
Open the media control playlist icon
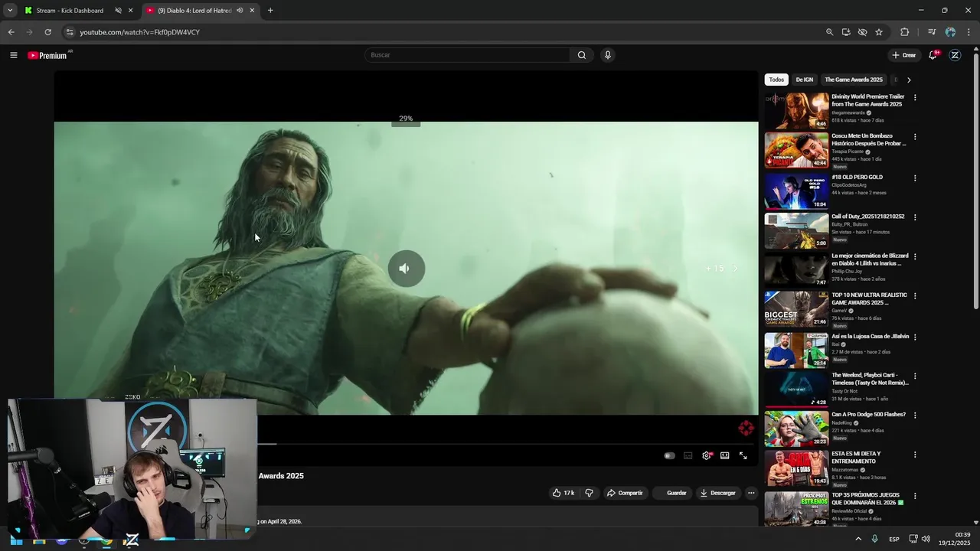(932, 32)
